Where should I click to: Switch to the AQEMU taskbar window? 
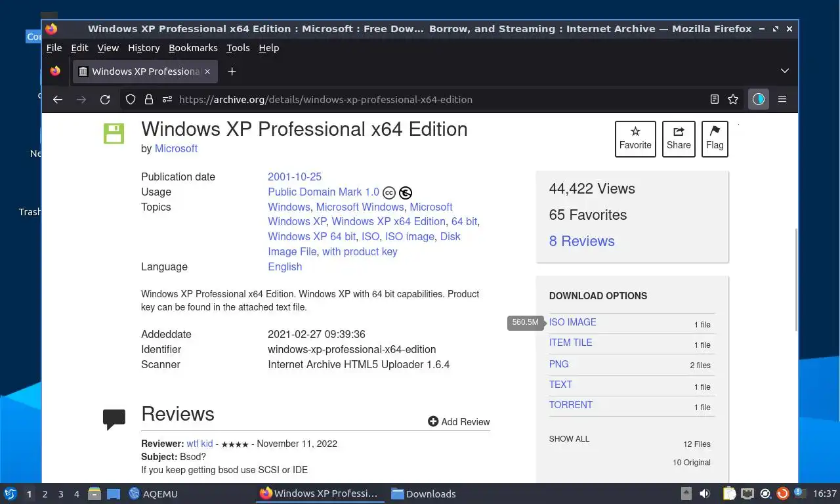154,494
